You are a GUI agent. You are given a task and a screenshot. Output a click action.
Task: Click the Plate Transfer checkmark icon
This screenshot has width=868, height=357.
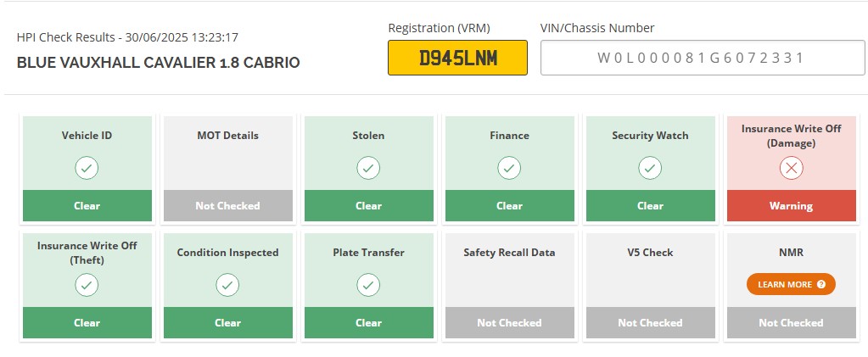[x=368, y=285]
